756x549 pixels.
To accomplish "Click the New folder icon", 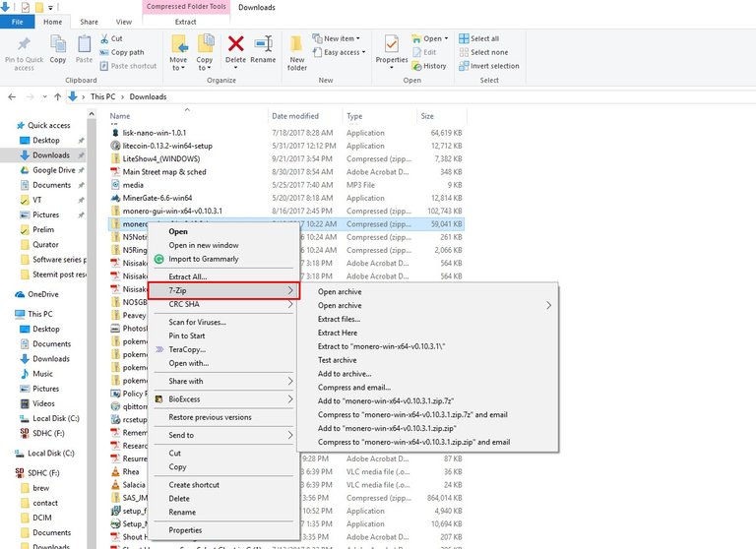I will (x=297, y=51).
